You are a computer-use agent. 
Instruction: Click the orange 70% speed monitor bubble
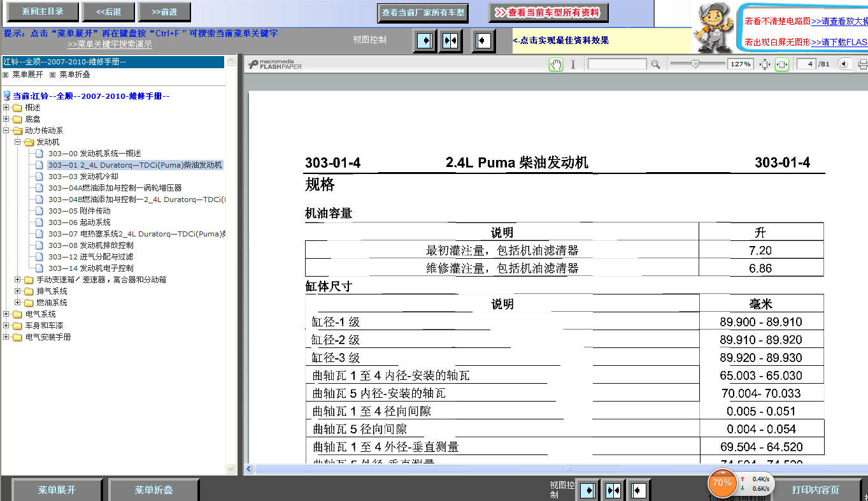pos(722,483)
